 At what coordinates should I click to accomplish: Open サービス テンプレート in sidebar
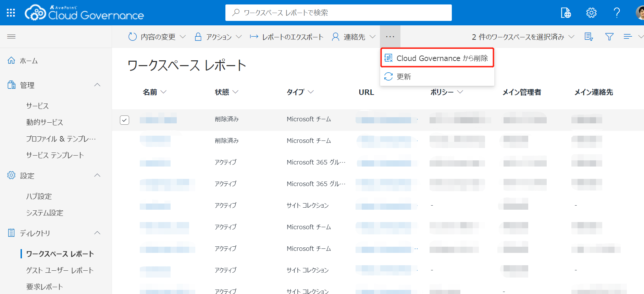[55, 155]
